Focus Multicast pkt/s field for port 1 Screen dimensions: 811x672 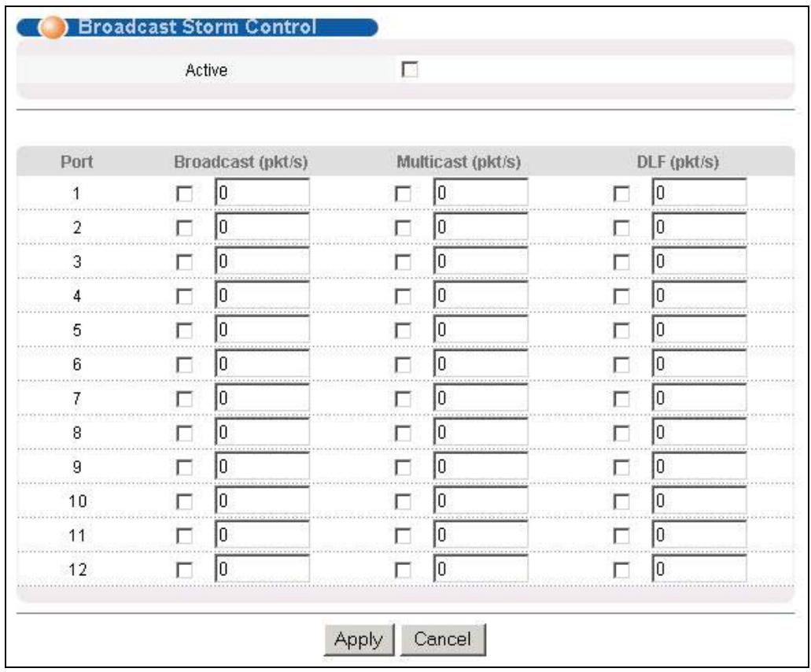click(x=481, y=193)
